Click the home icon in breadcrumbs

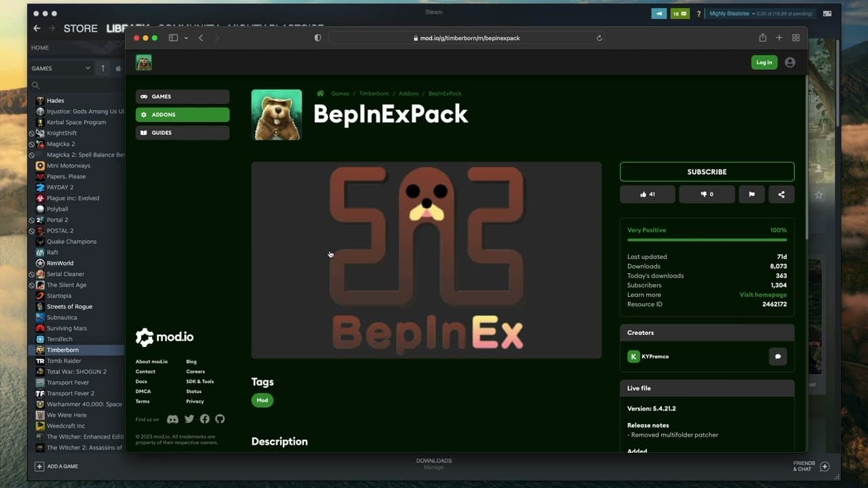coord(320,94)
